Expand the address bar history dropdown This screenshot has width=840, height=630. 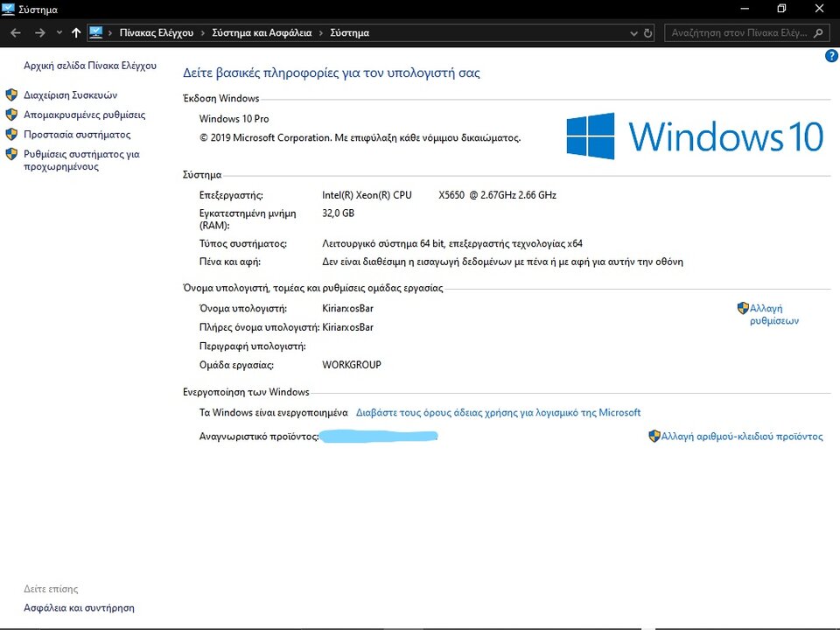(x=633, y=33)
